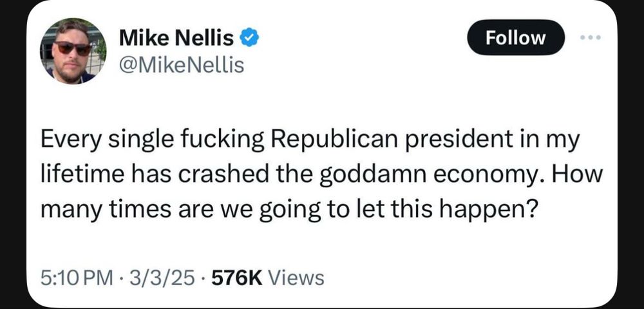Screen dimensions: 644x309
Task: Click the display name "Mike Nellis"
Action: 176,39
